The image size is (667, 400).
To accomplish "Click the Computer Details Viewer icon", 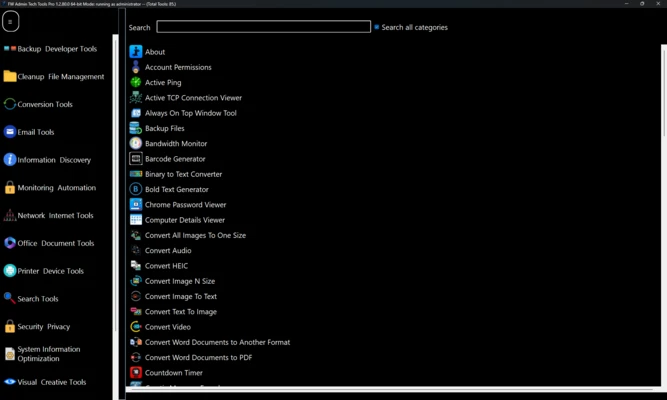I will tap(136, 220).
